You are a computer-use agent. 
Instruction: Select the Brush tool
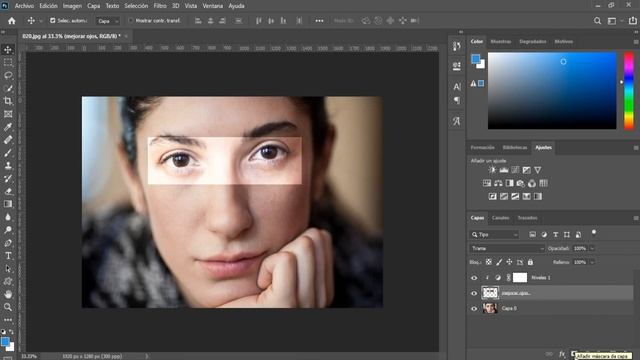(x=8, y=153)
